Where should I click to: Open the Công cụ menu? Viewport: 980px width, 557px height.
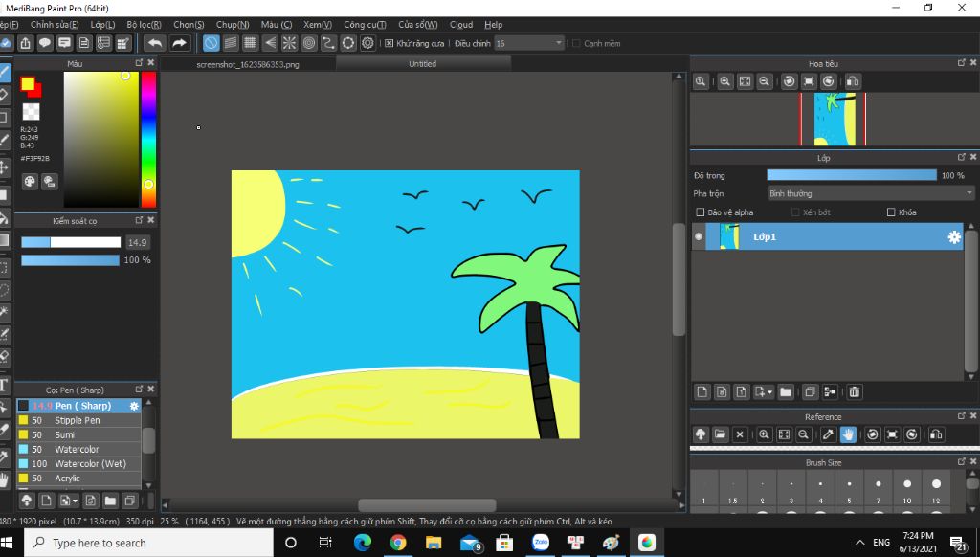tap(365, 24)
